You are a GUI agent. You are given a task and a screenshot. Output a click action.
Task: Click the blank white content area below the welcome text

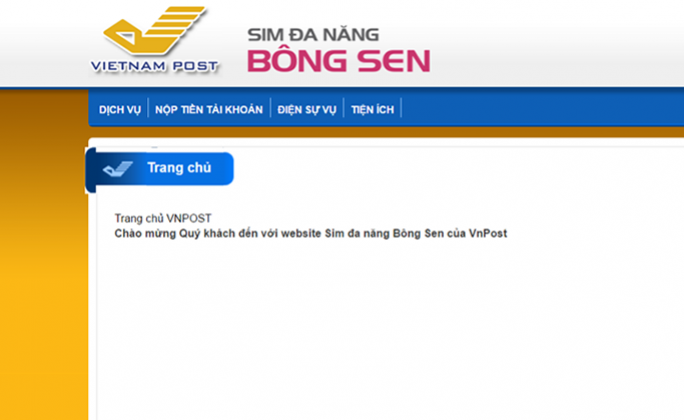click(x=390, y=330)
